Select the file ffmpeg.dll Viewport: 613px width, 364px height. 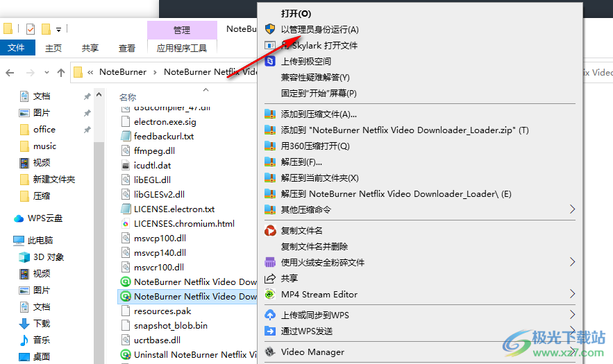pos(154,150)
